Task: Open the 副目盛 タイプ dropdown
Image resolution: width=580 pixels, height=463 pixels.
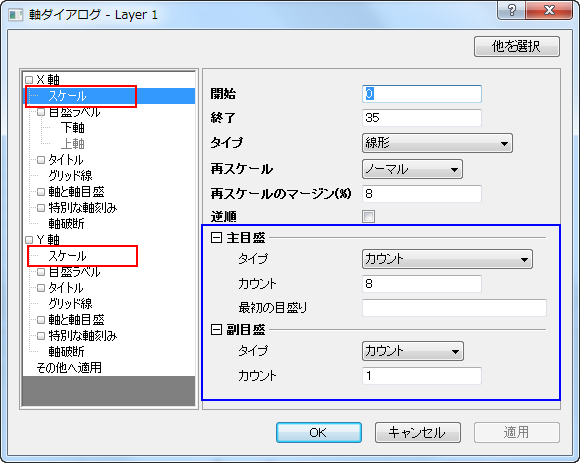Action: point(412,351)
